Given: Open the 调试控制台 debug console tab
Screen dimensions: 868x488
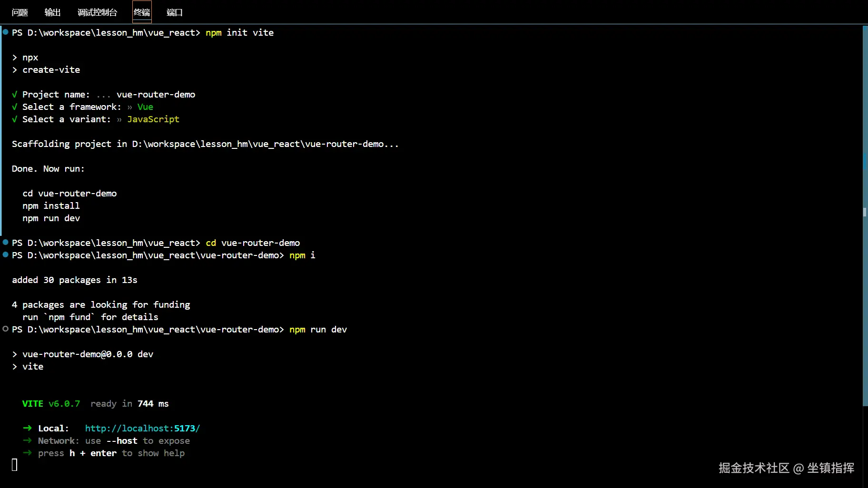Looking at the screenshot, I should (97, 12).
